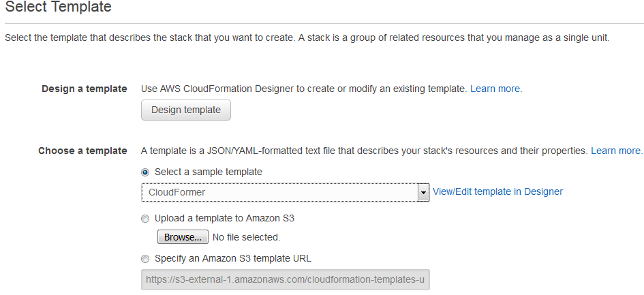Click the Select Template page heading
This screenshot has height=295, width=644.
(x=58, y=7)
